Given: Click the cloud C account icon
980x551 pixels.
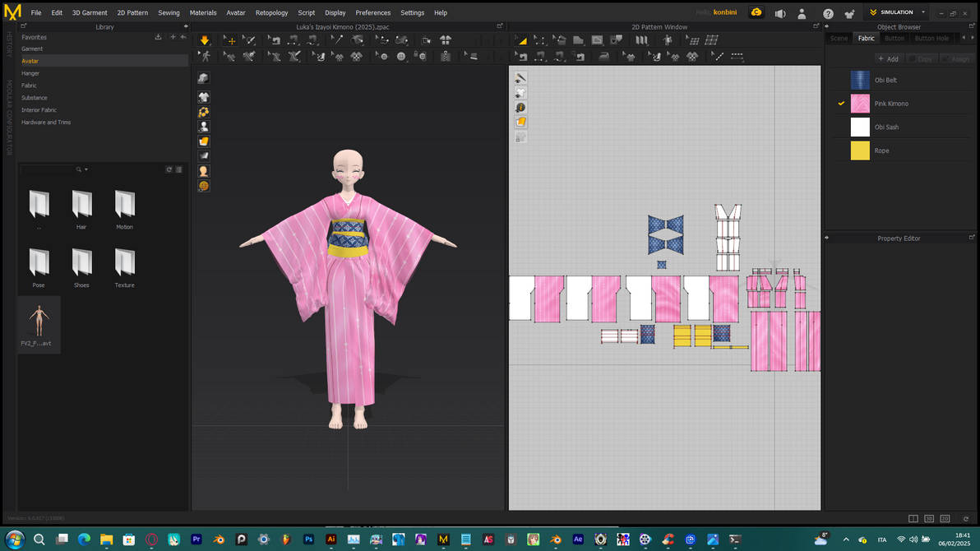Looking at the screenshot, I should [756, 12].
